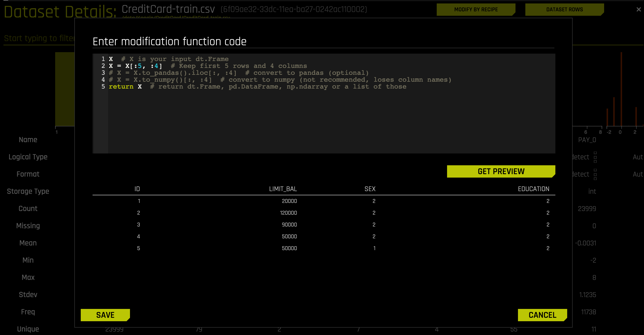
Task: Save the modification function code
Action: [105, 315]
